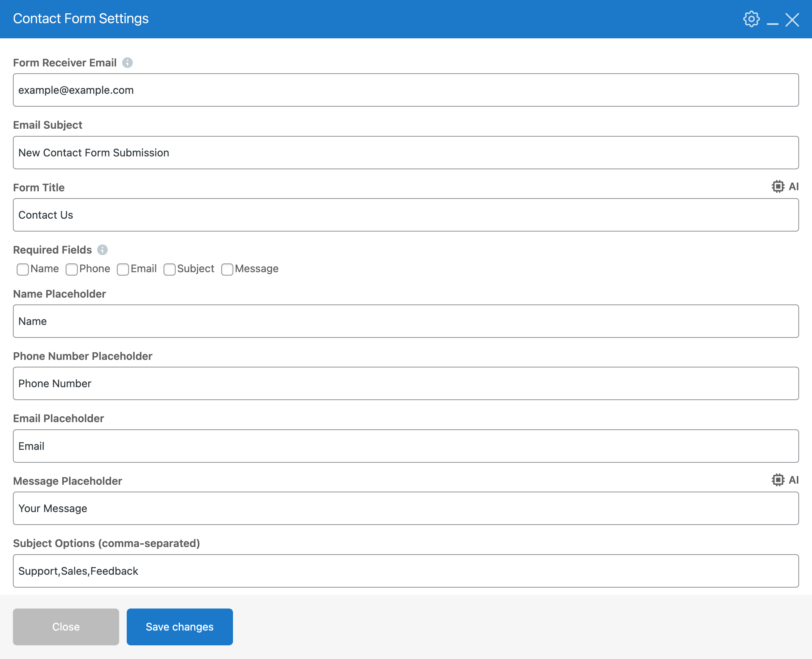Open the settings gear in header
This screenshot has width=812, height=659.
point(751,19)
